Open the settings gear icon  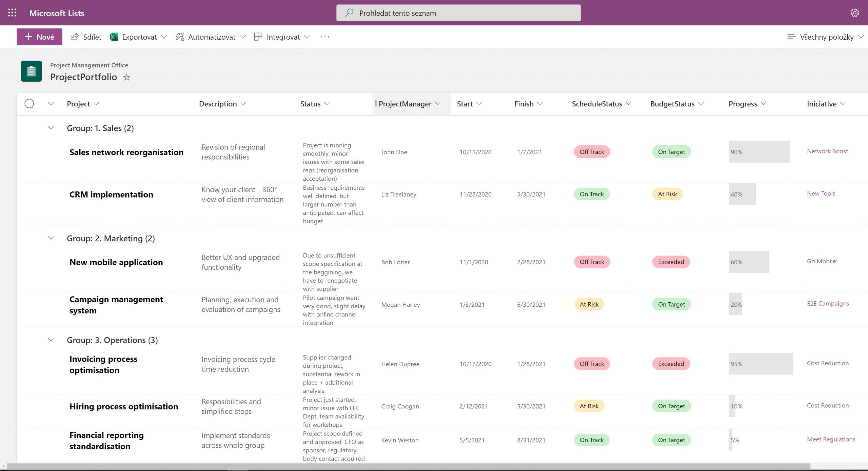coord(854,13)
